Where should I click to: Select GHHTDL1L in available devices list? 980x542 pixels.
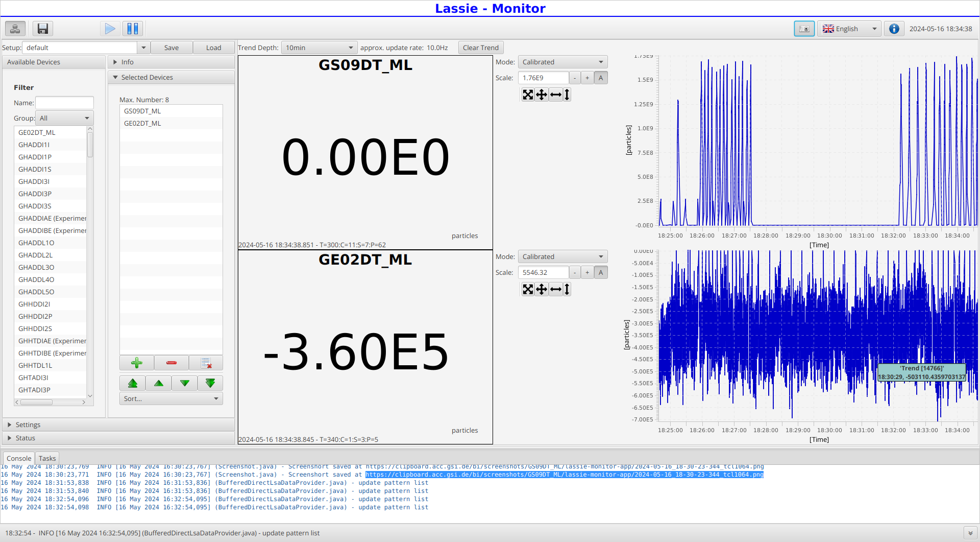pyautogui.click(x=51, y=365)
